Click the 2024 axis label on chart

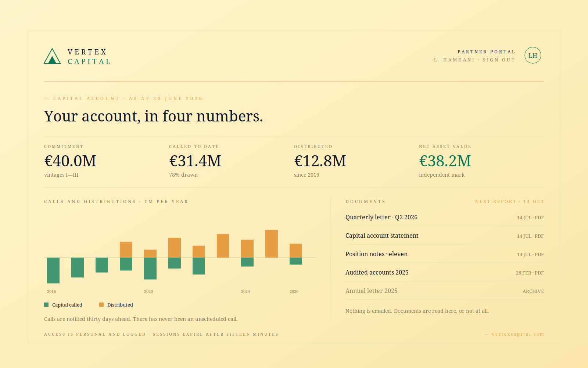click(245, 291)
